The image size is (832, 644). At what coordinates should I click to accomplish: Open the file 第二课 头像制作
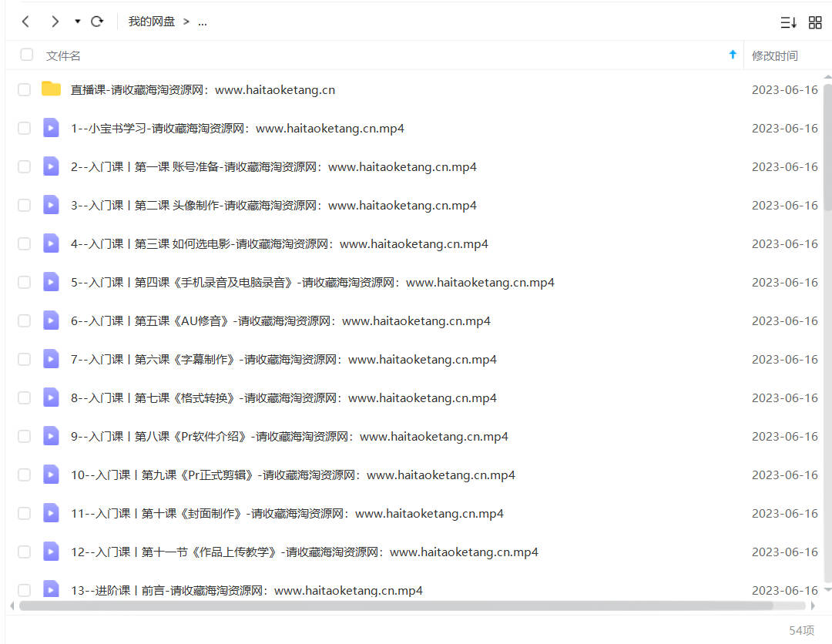(273, 206)
